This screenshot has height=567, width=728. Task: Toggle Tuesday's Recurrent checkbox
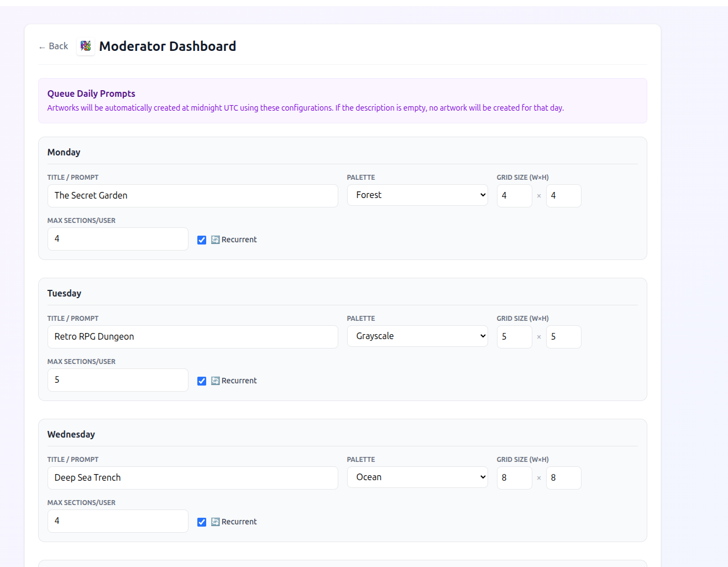tap(202, 381)
